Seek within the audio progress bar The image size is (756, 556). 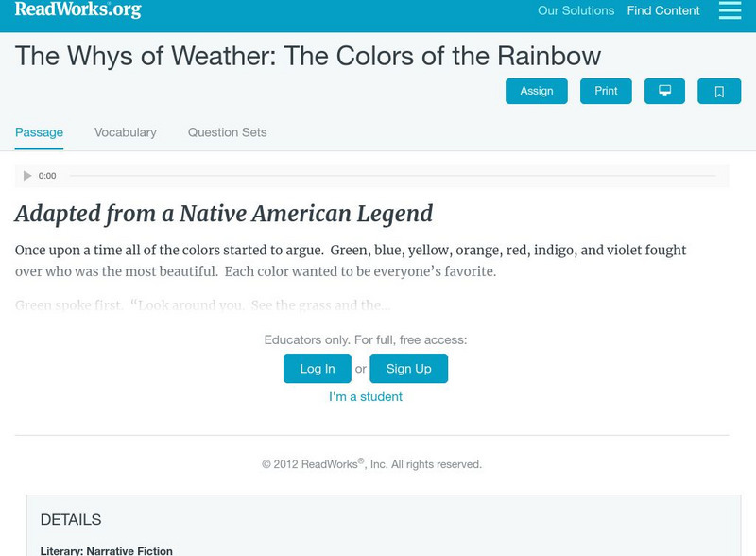point(392,176)
